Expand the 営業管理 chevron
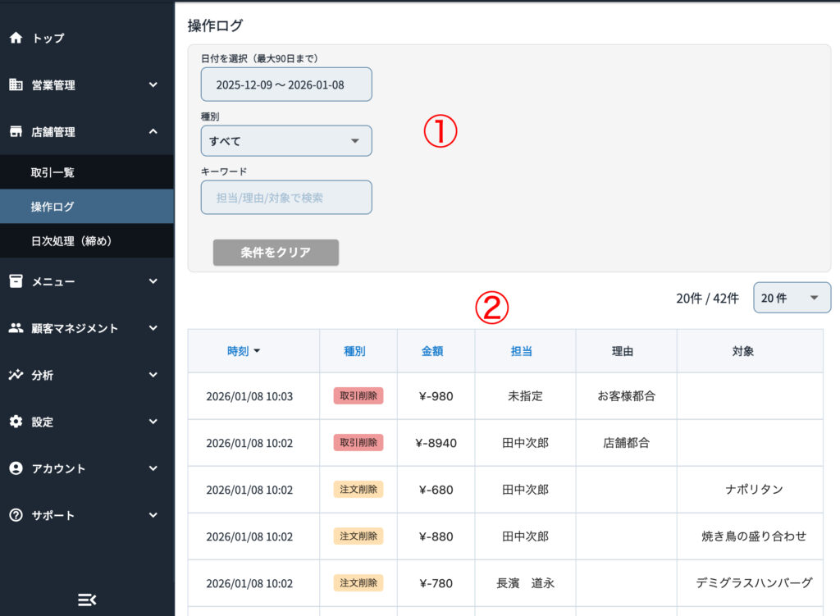 153,84
